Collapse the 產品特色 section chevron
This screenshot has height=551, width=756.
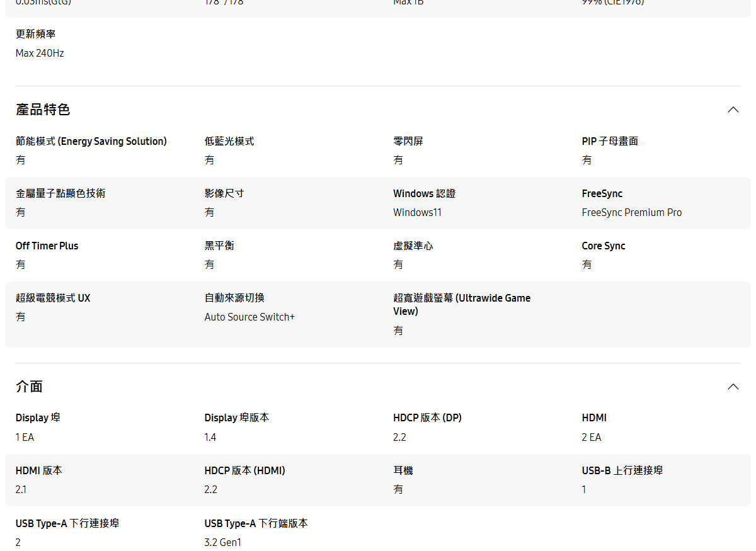733,110
